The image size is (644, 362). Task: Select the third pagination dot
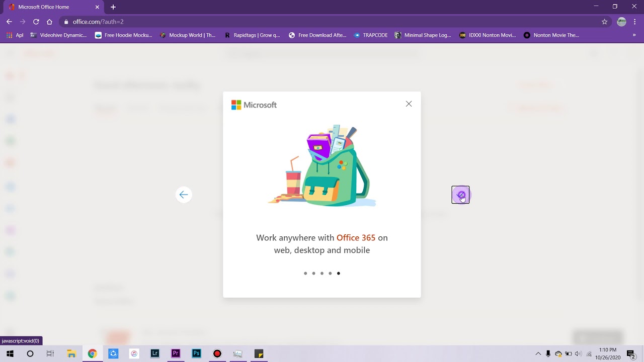322,274
